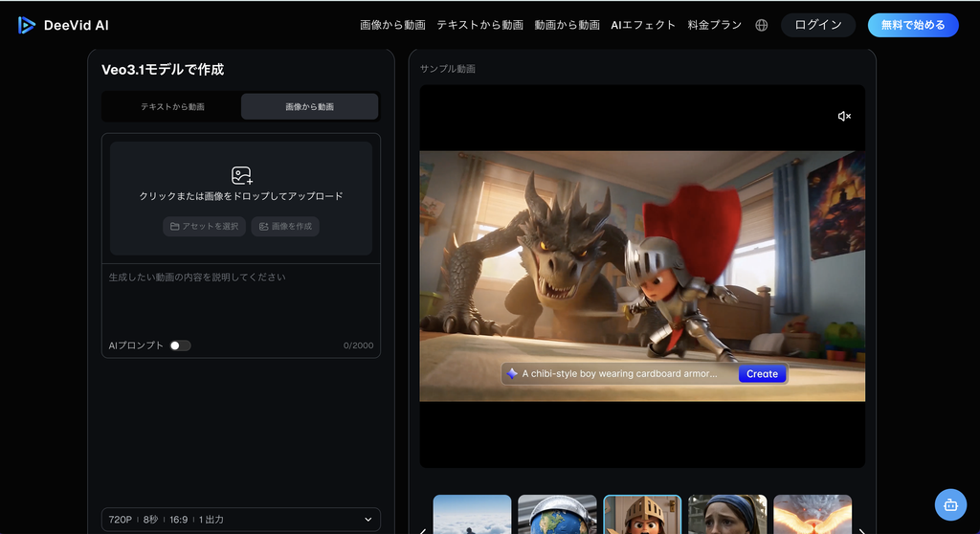The image size is (980, 534).
Task: Click the image upload icon
Action: [x=241, y=175]
